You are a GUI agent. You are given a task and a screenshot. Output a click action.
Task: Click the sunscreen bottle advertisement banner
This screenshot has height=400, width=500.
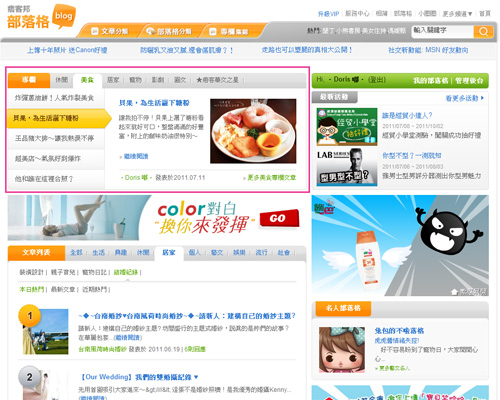click(x=400, y=245)
